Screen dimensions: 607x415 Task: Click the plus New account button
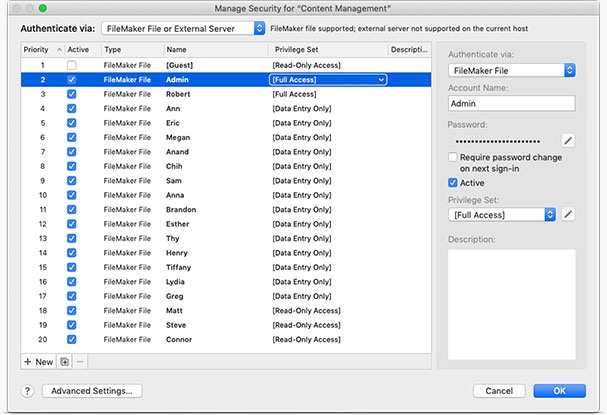click(x=38, y=361)
